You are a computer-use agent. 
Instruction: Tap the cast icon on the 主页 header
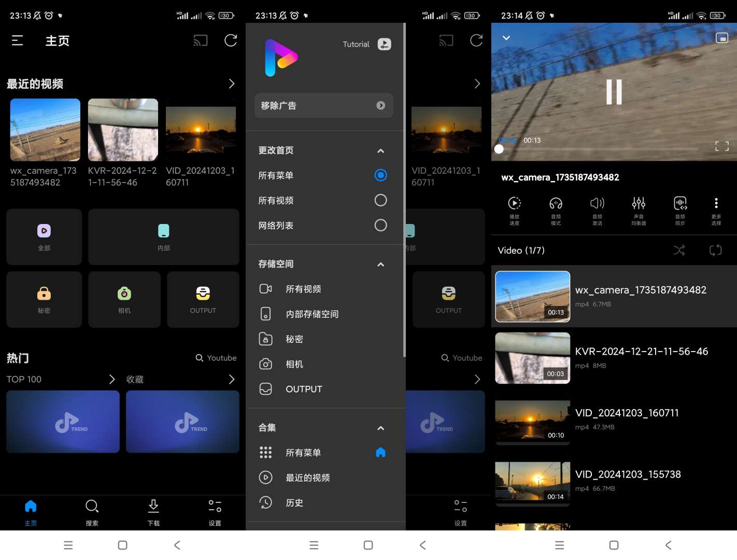click(201, 40)
